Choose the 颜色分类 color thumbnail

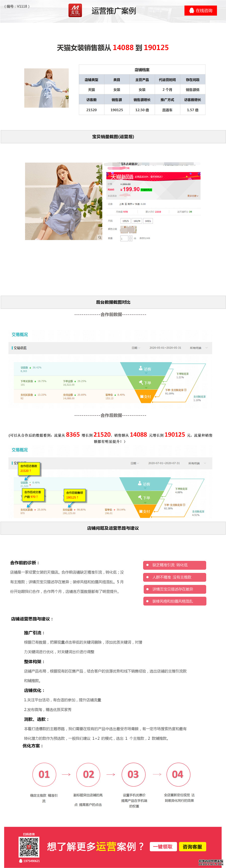[x=129, y=229]
